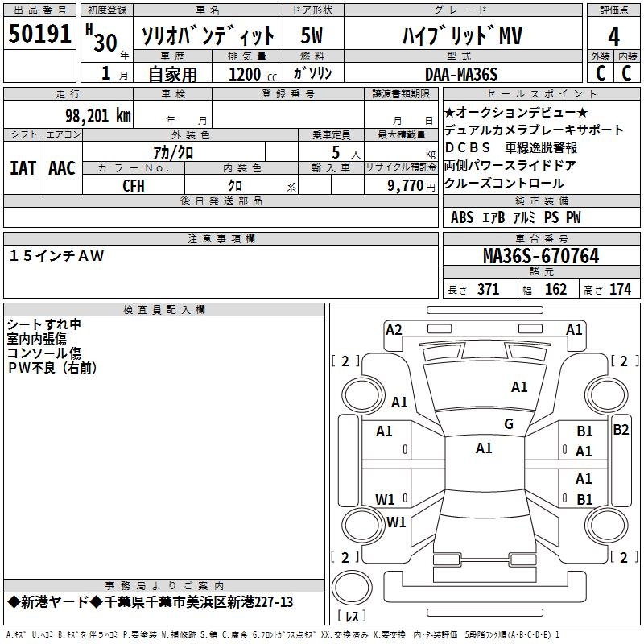644x644 pixels.
Task: Select the G windshield mark on diagram
Action: coord(508,424)
